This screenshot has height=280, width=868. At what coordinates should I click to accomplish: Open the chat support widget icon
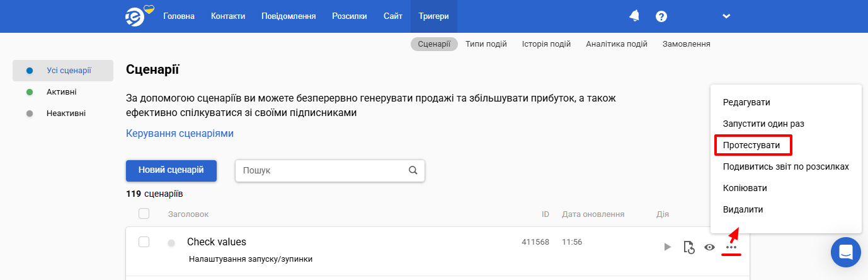click(x=846, y=252)
